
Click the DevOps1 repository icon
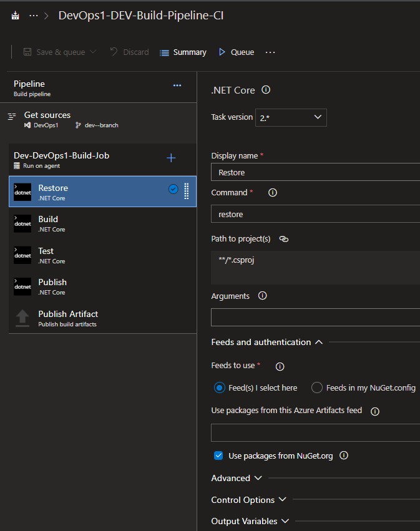[x=27, y=125]
